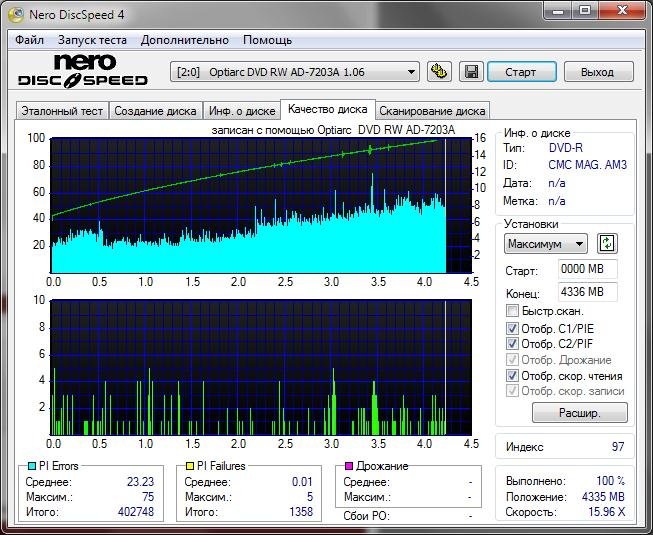
Task: Click the Положение value 4335 MB
Action: 603,497
